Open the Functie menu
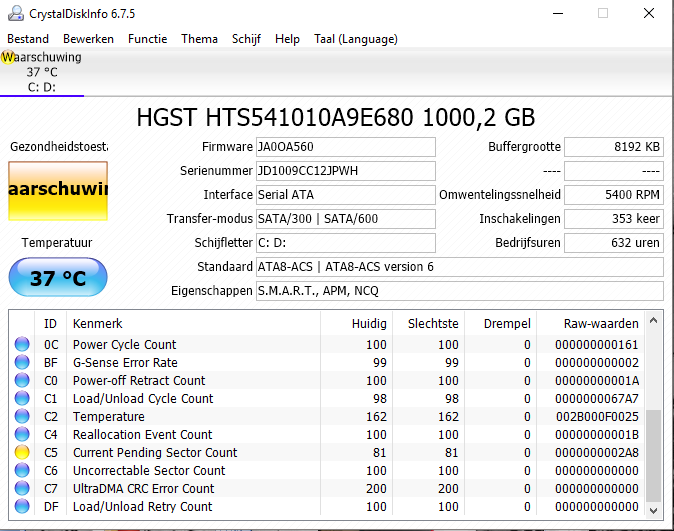 pyautogui.click(x=147, y=39)
